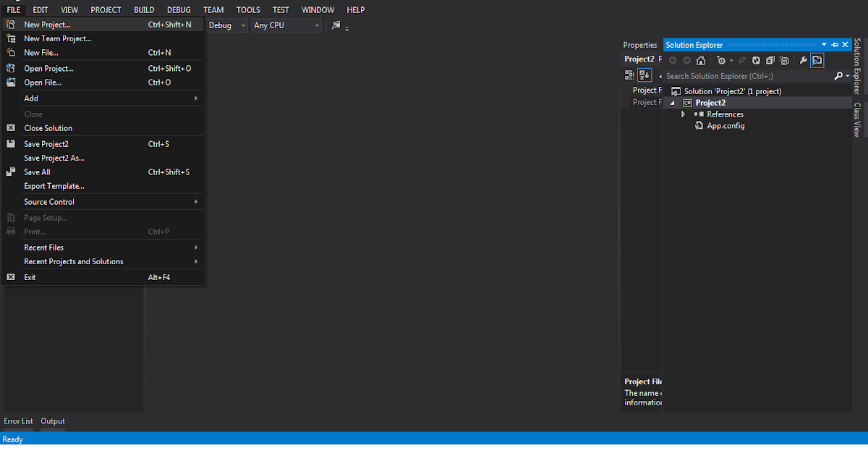Click the Solution Explorer back navigation arrow
This screenshot has width=868, height=456.
point(673,60)
